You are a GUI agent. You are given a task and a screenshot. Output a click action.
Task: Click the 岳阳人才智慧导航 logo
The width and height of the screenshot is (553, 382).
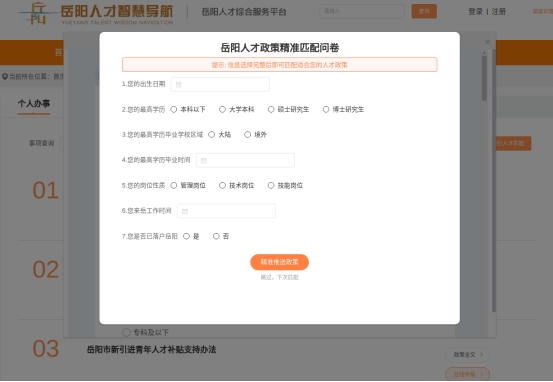pyautogui.click(x=96, y=13)
